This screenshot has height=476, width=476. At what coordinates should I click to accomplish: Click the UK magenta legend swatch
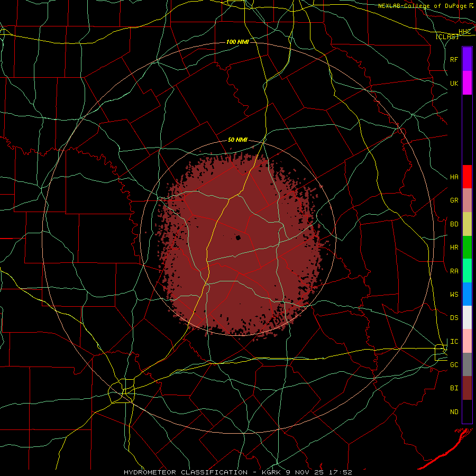[467, 83]
